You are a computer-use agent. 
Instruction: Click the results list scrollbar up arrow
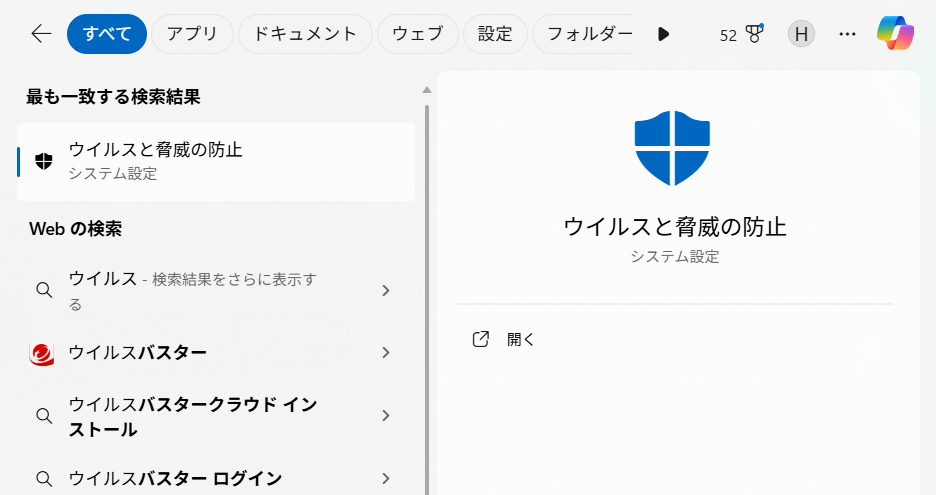pyautogui.click(x=427, y=89)
